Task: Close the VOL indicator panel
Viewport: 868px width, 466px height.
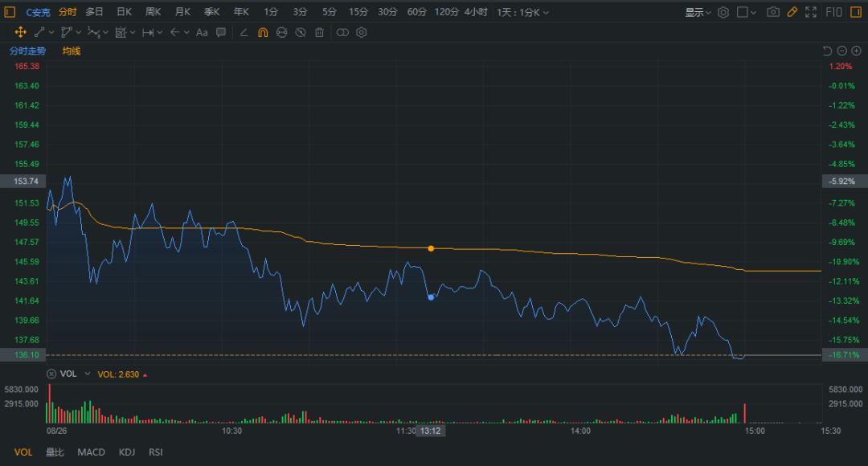Action: click(x=51, y=374)
